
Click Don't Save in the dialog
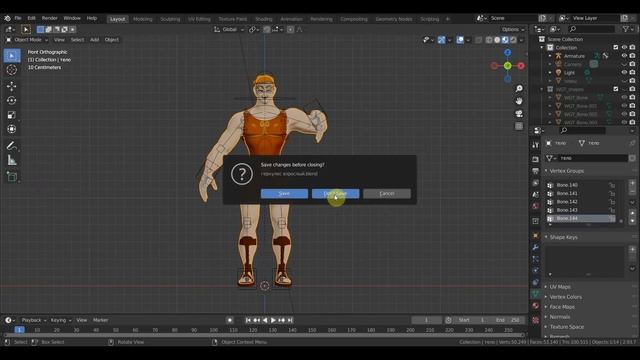click(x=336, y=193)
